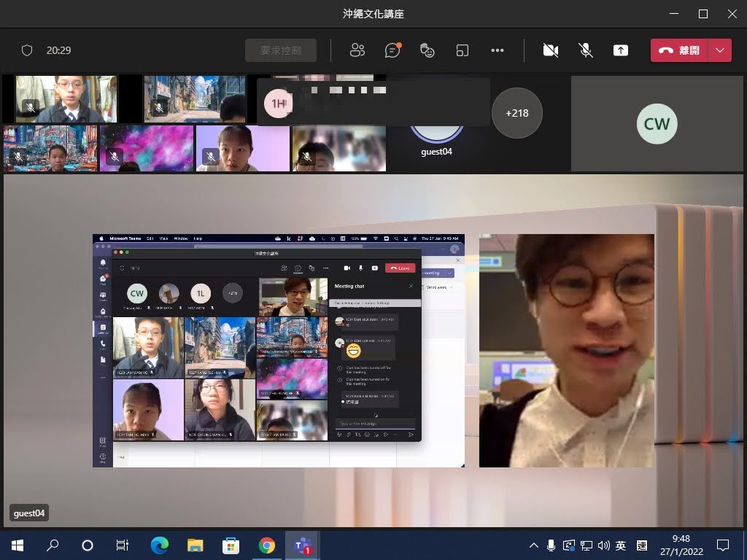Viewport: 747px width, 560px height.
Task: Open the raise hand reactions menu
Action: (427, 50)
